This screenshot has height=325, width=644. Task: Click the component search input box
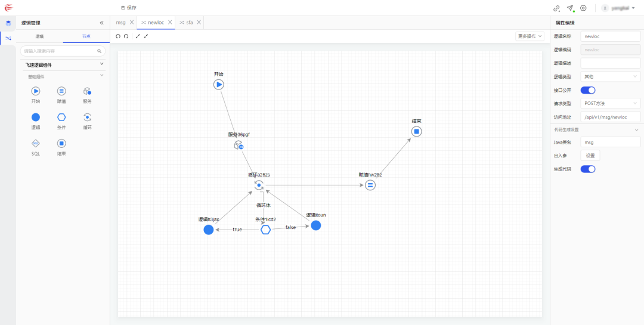click(x=63, y=51)
